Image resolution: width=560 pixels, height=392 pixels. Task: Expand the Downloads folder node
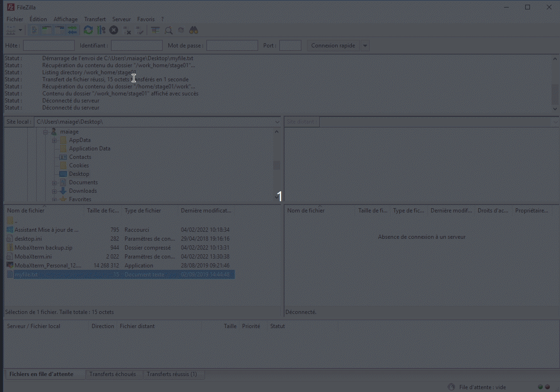tap(54, 191)
